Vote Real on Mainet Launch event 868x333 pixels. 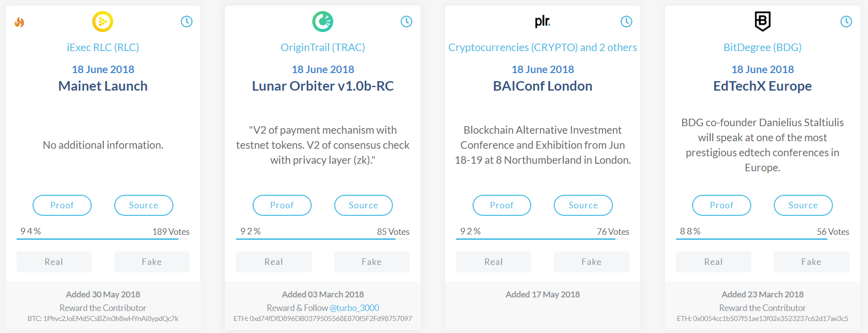point(54,262)
